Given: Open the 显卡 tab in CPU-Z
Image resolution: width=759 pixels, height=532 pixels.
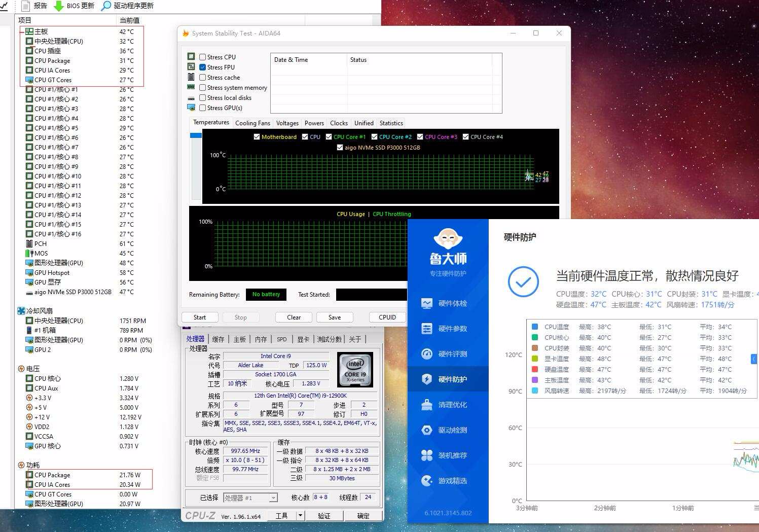Looking at the screenshot, I should 303,339.
